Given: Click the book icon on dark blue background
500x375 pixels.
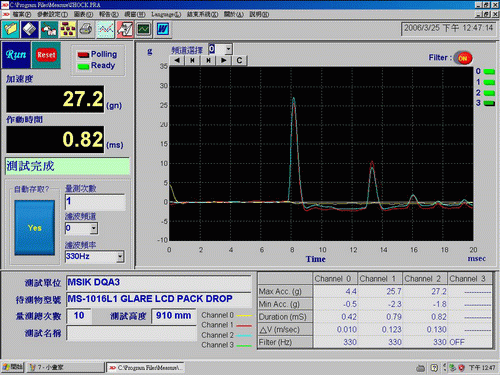Looking at the screenshot, I should [29, 29].
